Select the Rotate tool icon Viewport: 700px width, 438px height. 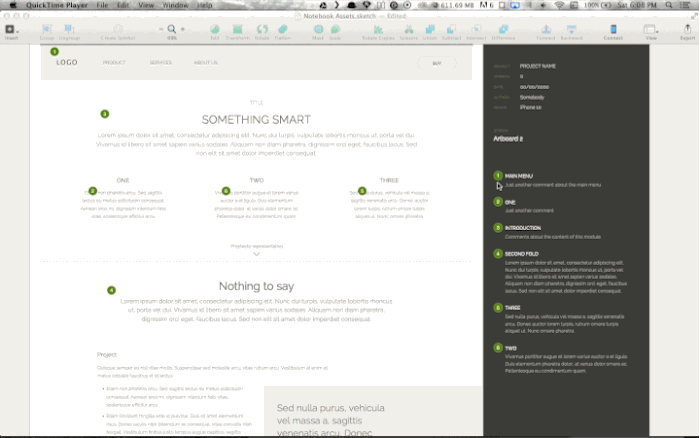262,29
